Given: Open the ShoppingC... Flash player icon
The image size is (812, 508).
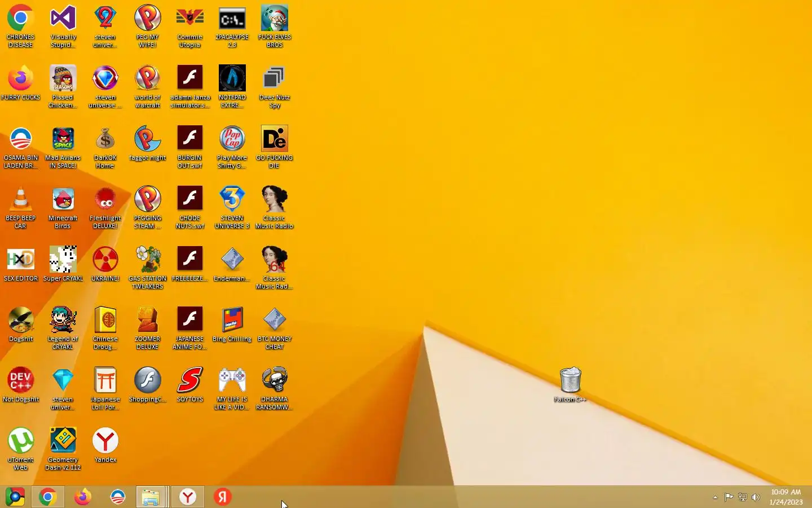Looking at the screenshot, I should [147, 384].
